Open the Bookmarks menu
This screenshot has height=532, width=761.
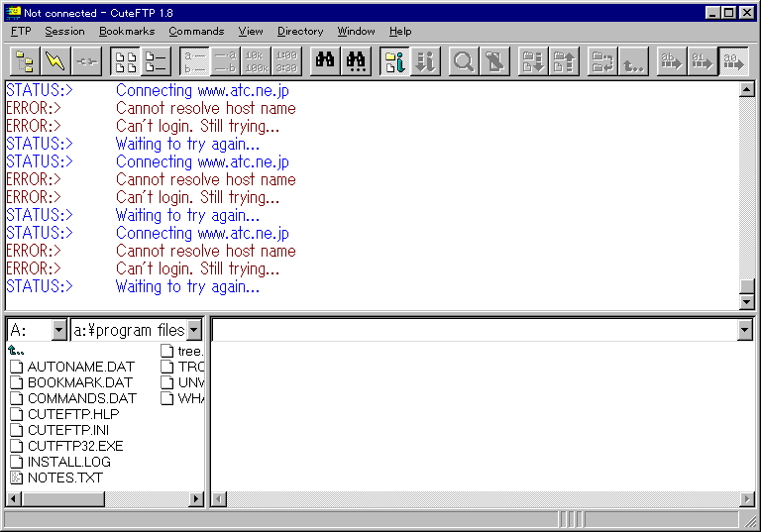pos(127,31)
